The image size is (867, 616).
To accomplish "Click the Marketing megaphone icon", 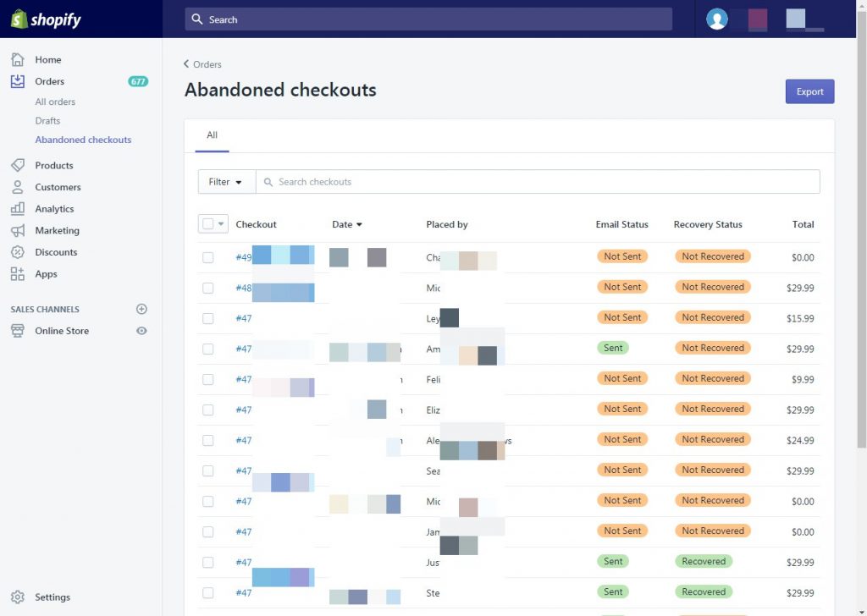I will 18,231.
